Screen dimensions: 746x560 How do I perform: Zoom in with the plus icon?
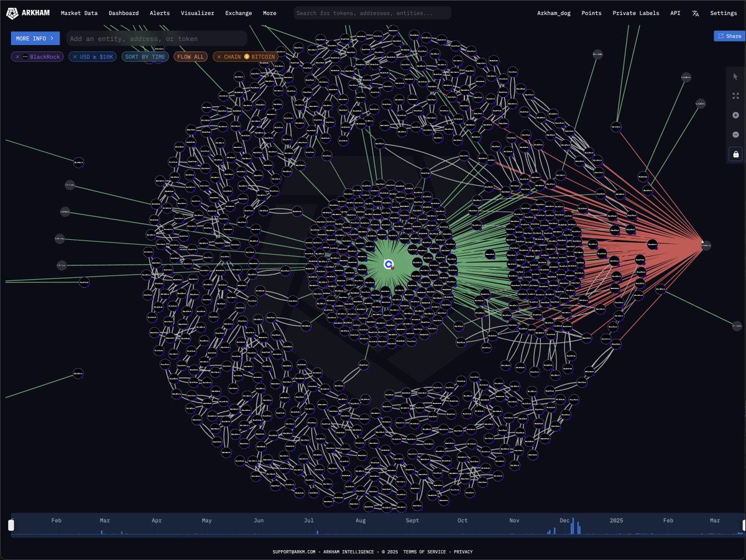[735, 115]
